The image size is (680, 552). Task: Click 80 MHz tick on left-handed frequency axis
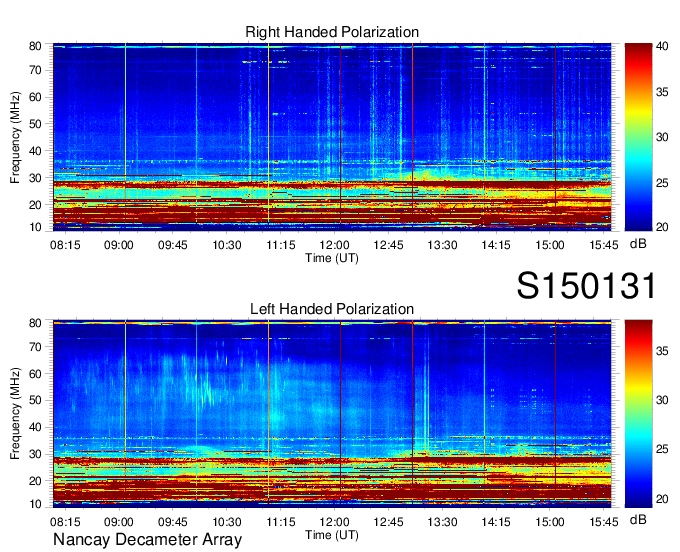(35, 323)
